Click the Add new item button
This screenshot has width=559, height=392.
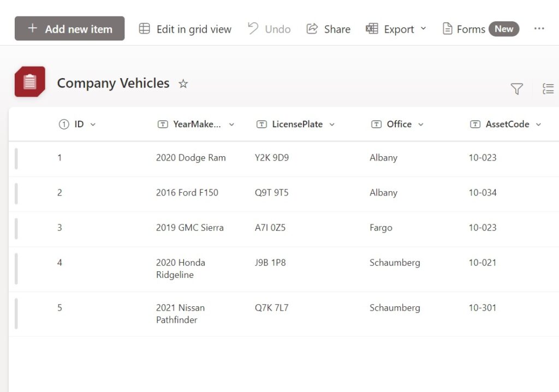(69, 28)
